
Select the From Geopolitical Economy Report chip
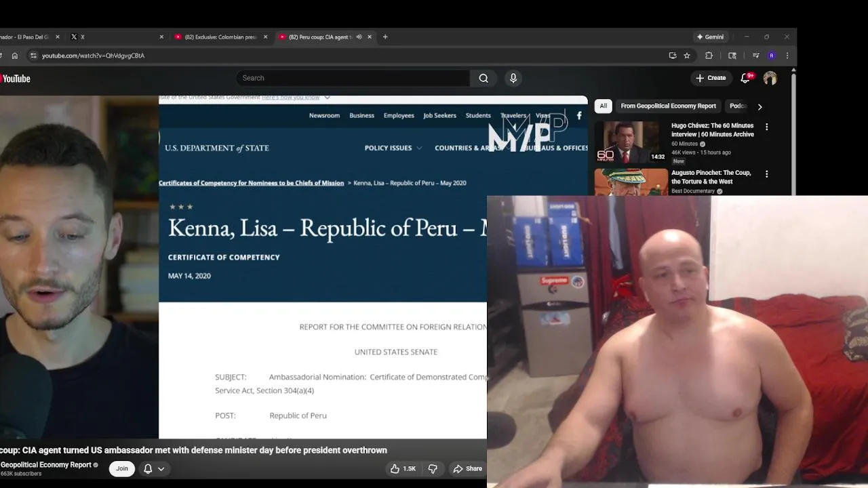668,106
